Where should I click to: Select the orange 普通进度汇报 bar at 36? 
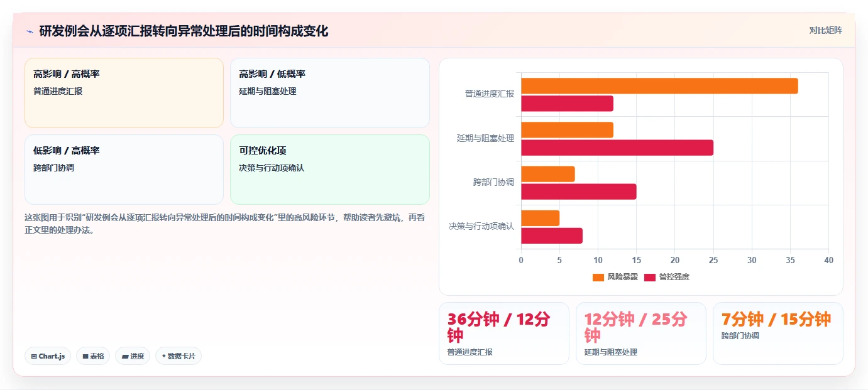pos(659,86)
